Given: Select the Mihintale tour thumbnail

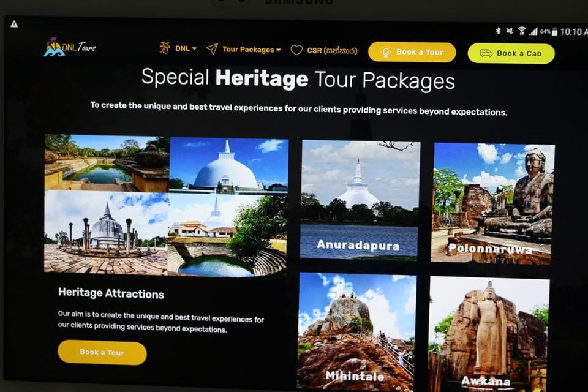Looking at the screenshot, I should point(357,331).
